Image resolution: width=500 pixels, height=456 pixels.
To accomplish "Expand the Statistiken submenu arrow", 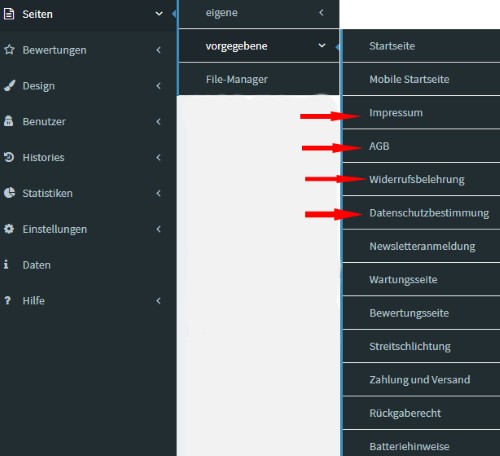I will click(159, 193).
